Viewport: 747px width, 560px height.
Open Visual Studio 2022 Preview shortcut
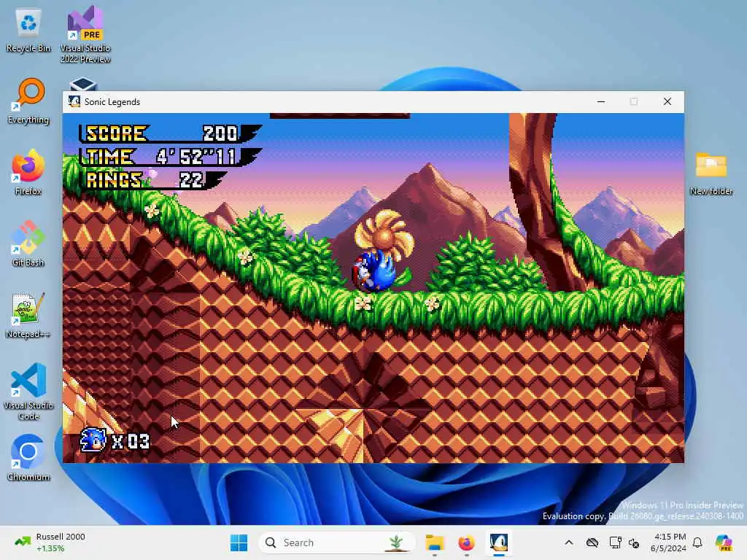click(x=85, y=34)
